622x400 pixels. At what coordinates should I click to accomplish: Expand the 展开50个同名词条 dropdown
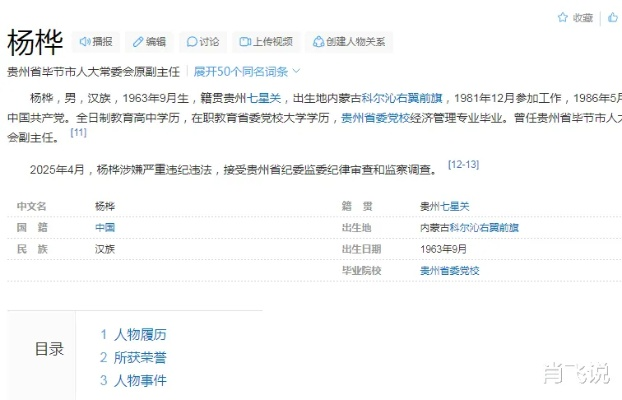click(246, 71)
